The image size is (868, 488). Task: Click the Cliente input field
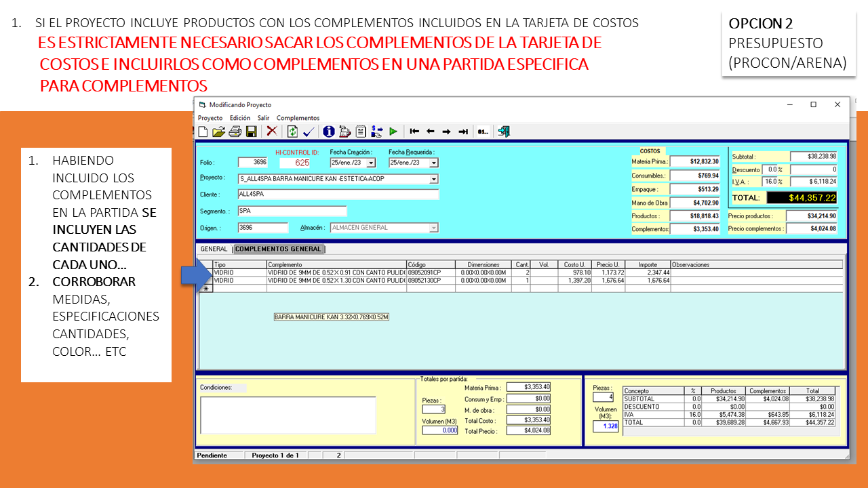pos(338,195)
